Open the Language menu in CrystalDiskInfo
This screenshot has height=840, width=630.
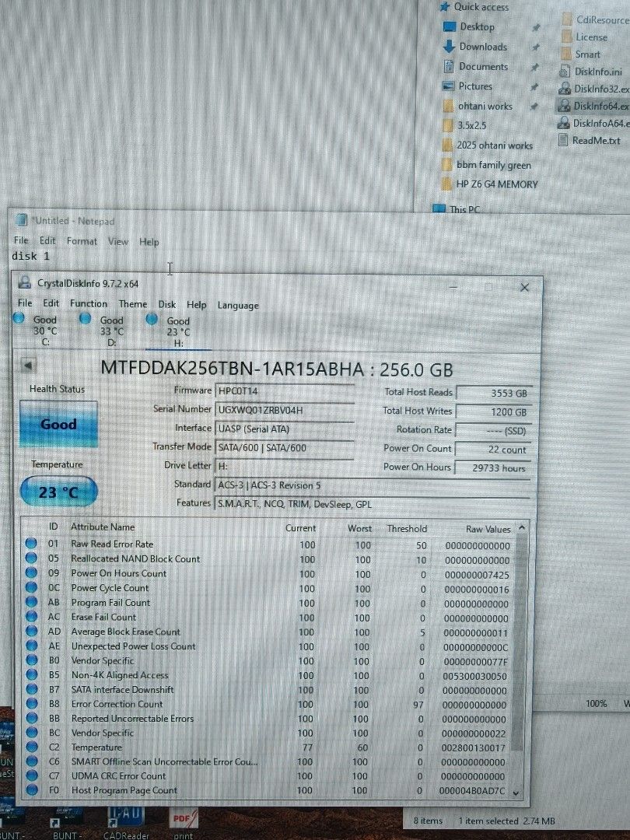(238, 306)
